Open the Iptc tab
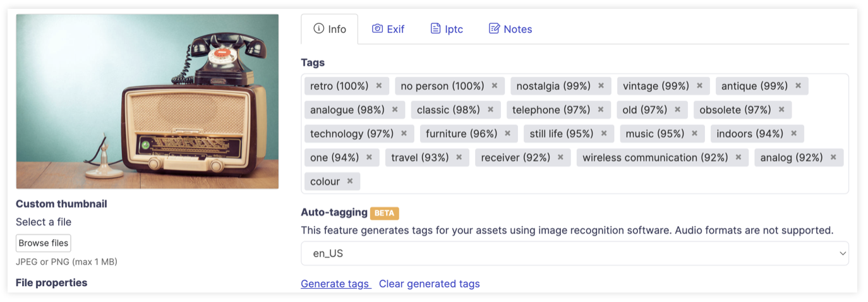The height and width of the screenshot is (302, 868). [447, 29]
